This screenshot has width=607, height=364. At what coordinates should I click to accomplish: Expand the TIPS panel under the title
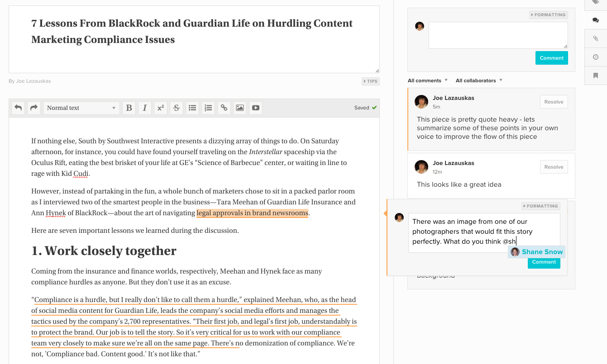coord(370,81)
